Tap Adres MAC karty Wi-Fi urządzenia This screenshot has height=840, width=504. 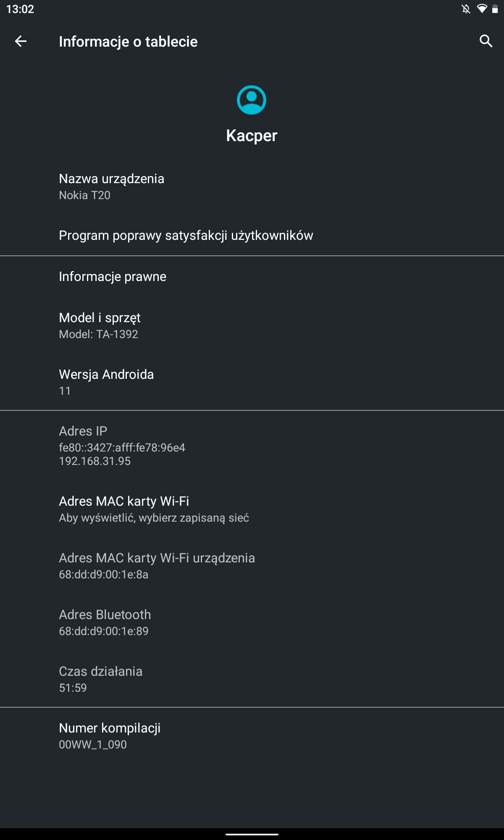252,566
